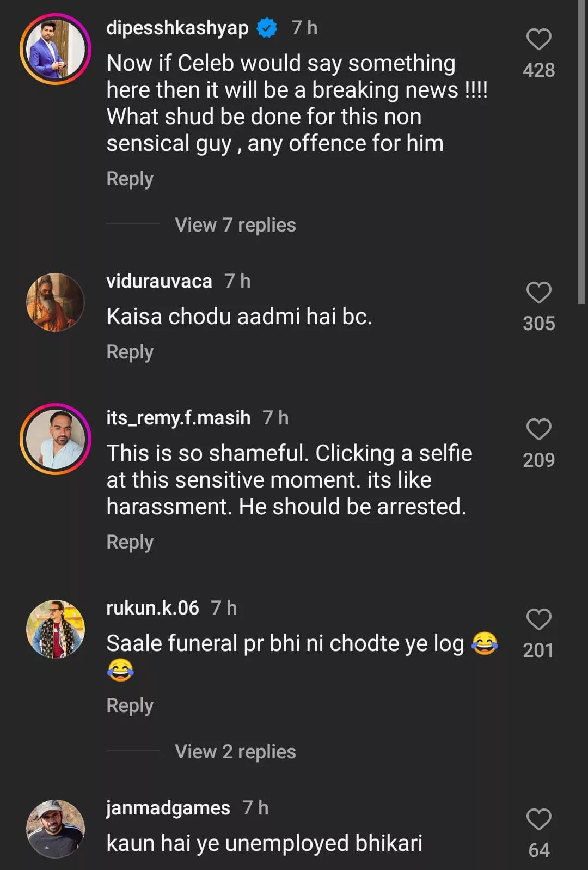Open janmadgames's profile avatar
This screenshot has width=588, height=870.
pyautogui.click(x=56, y=829)
